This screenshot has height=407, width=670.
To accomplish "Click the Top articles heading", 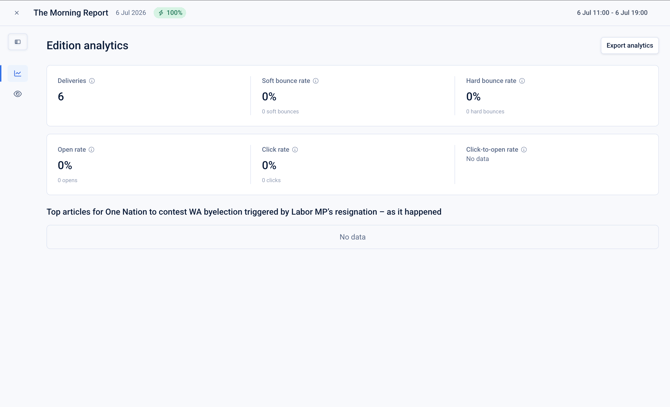I will pos(244,212).
